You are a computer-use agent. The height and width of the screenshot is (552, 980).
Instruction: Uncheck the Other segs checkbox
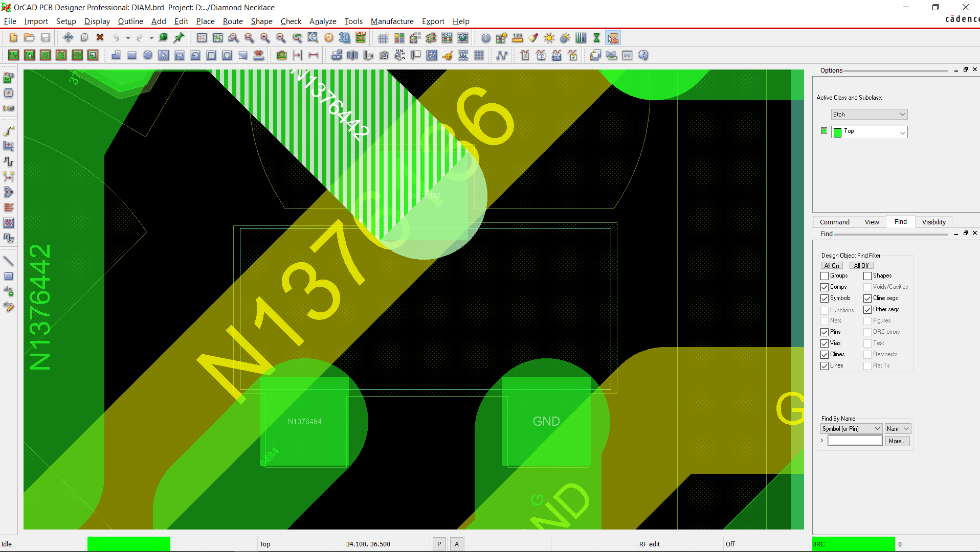(x=867, y=310)
